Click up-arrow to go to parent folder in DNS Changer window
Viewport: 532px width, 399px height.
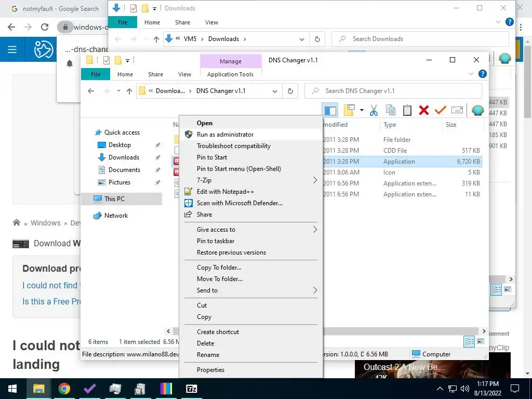click(x=129, y=91)
